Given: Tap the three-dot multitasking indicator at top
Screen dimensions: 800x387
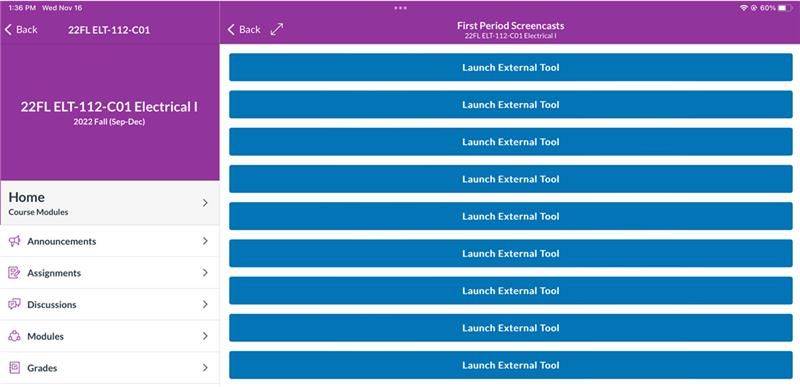Looking at the screenshot, I should [401, 8].
